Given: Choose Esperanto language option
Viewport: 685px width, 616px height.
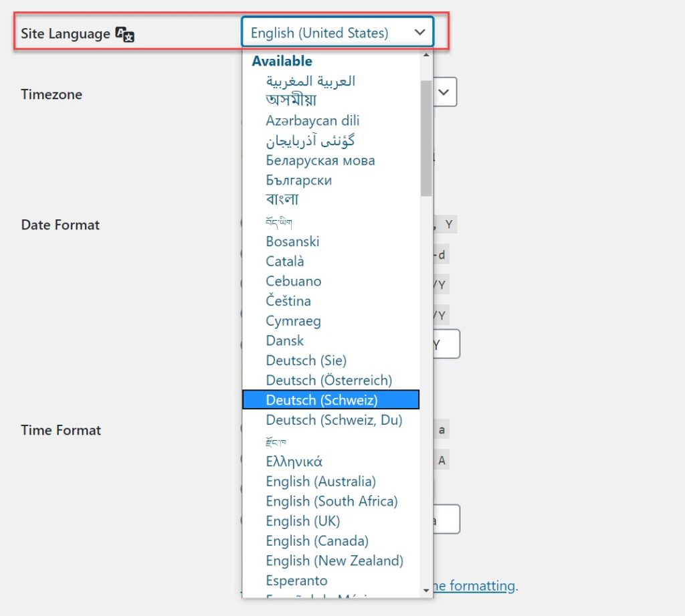Looking at the screenshot, I should coord(296,580).
